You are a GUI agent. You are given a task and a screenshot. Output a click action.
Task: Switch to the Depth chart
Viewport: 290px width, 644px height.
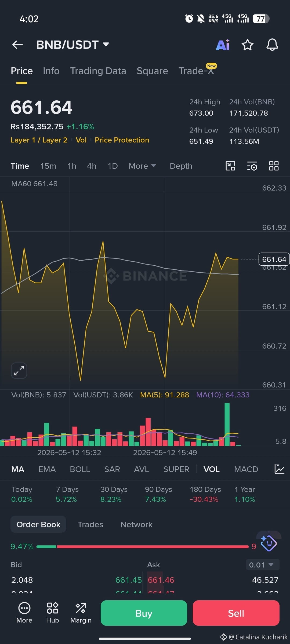coord(181,166)
